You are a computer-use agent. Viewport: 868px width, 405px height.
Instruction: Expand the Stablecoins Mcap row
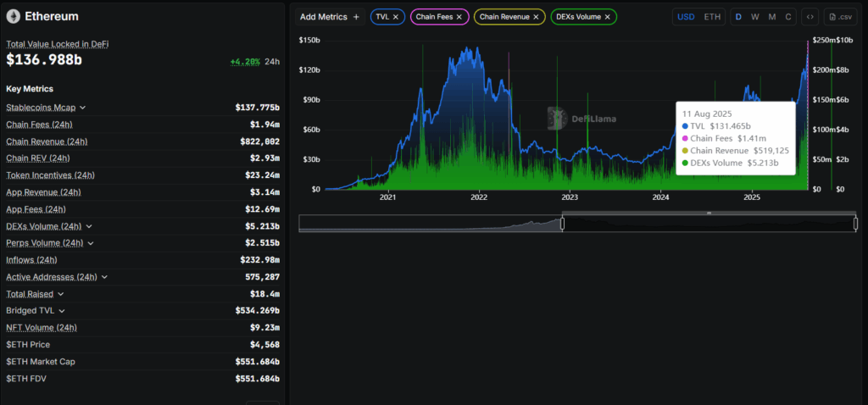82,108
